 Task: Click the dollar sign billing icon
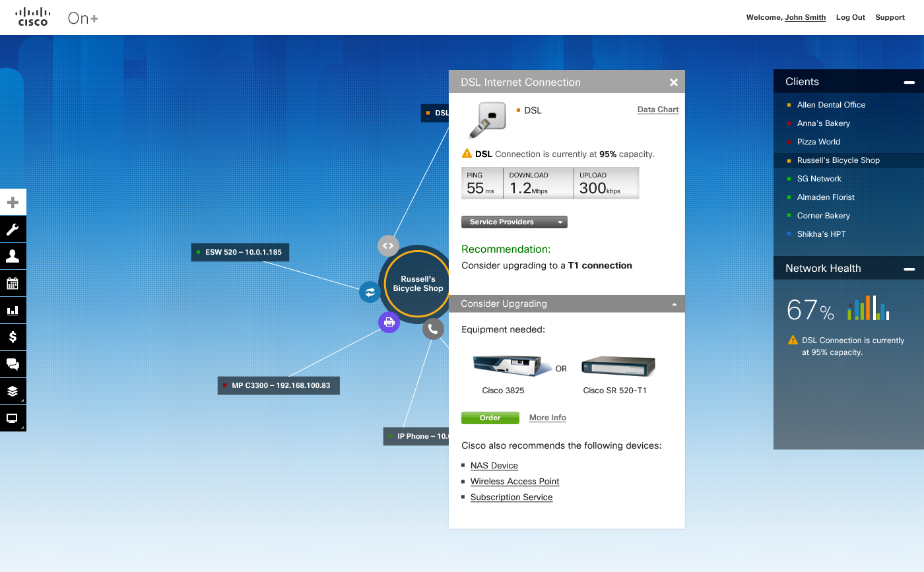pyautogui.click(x=13, y=337)
